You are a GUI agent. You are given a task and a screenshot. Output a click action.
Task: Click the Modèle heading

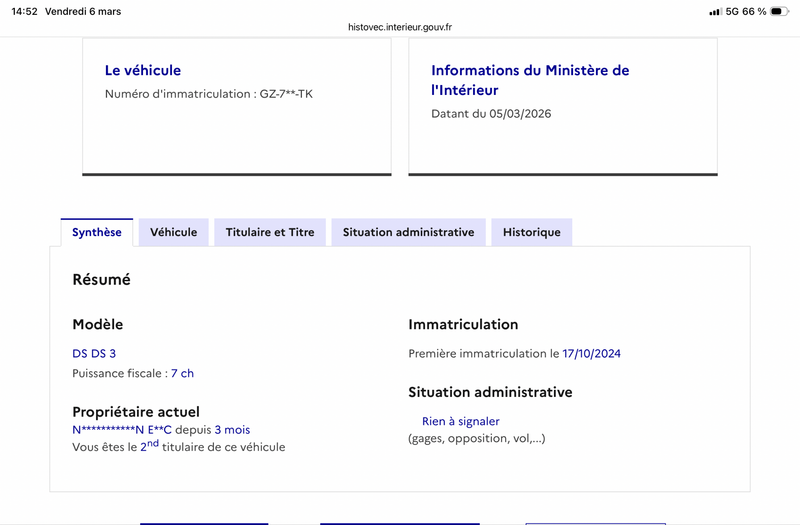click(x=97, y=324)
